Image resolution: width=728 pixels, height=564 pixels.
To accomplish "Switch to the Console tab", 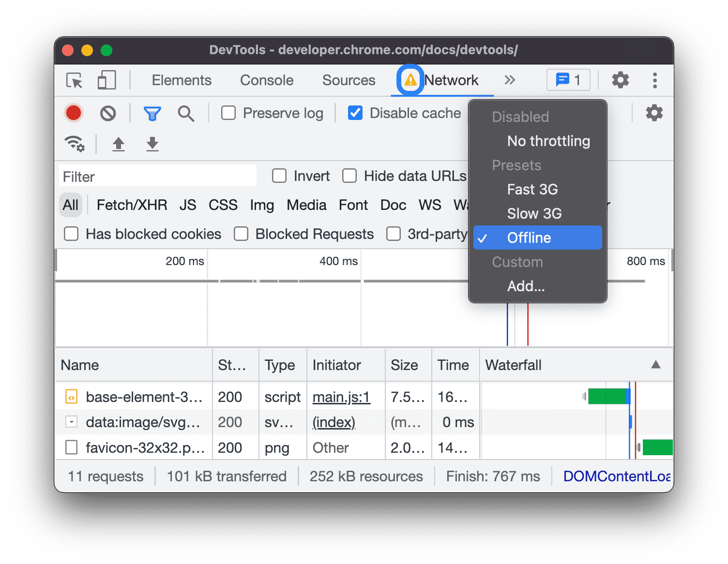I will pyautogui.click(x=266, y=80).
